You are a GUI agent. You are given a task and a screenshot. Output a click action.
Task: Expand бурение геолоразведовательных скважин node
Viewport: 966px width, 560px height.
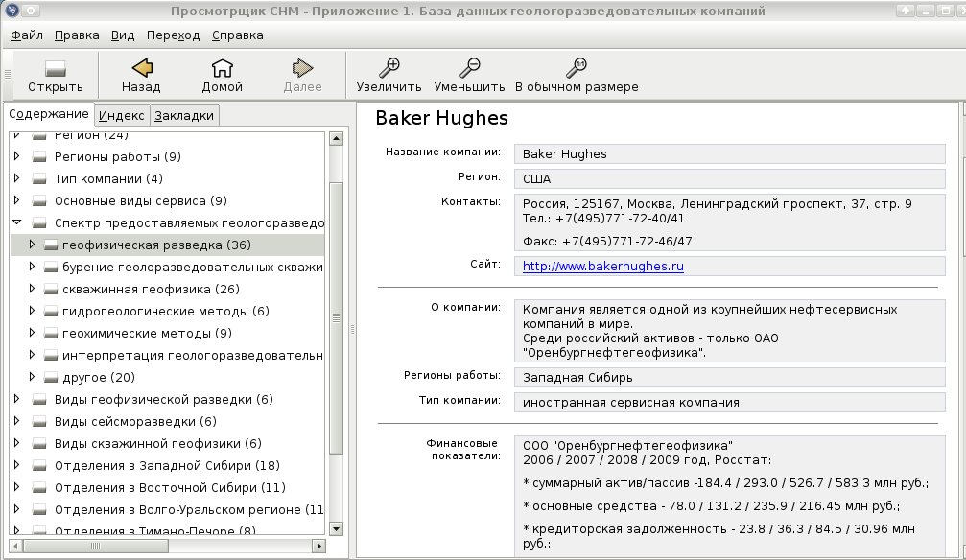pyautogui.click(x=32, y=267)
